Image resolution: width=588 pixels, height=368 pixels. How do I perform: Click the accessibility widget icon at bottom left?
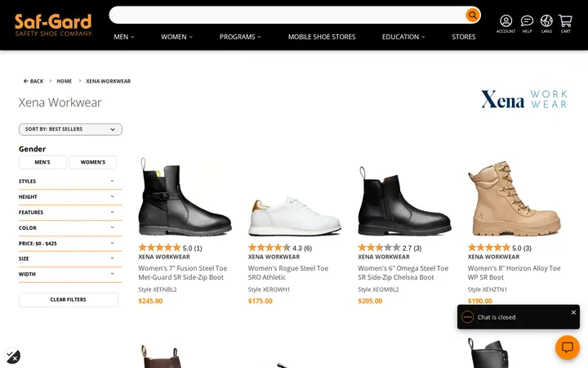coord(12,356)
